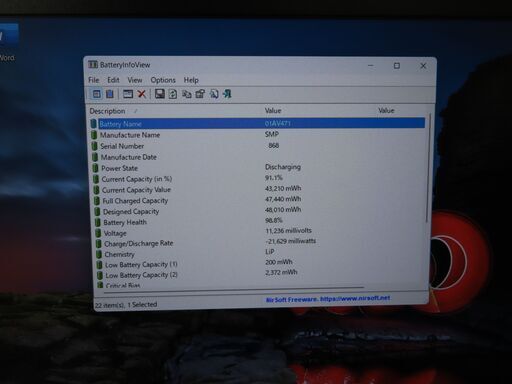Image resolution: width=512 pixels, height=384 pixels.
Task: Click the log window toolbar icon
Action: (128, 94)
